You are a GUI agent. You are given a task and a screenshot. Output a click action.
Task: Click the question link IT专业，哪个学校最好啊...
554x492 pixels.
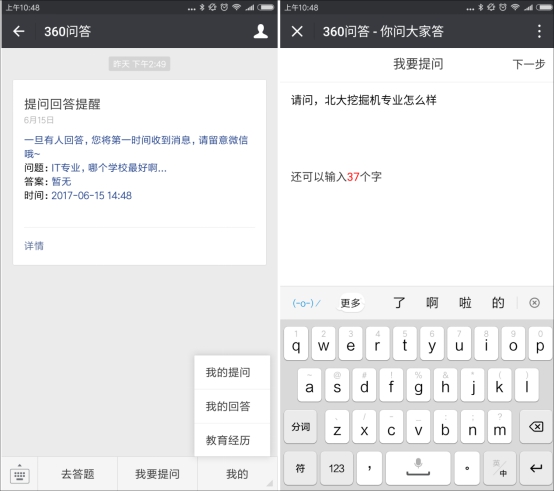[109, 168]
